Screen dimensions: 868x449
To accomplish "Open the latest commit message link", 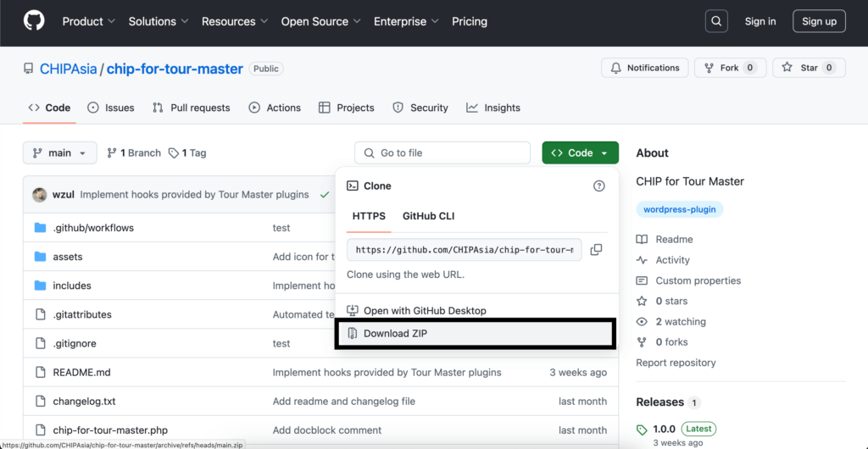I will pos(194,195).
